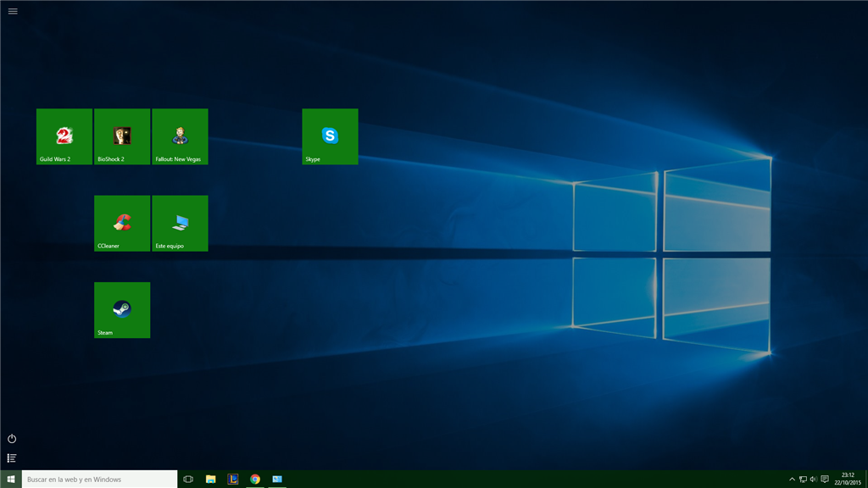Open the power options button
This screenshot has width=868, height=488.
(x=12, y=439)
